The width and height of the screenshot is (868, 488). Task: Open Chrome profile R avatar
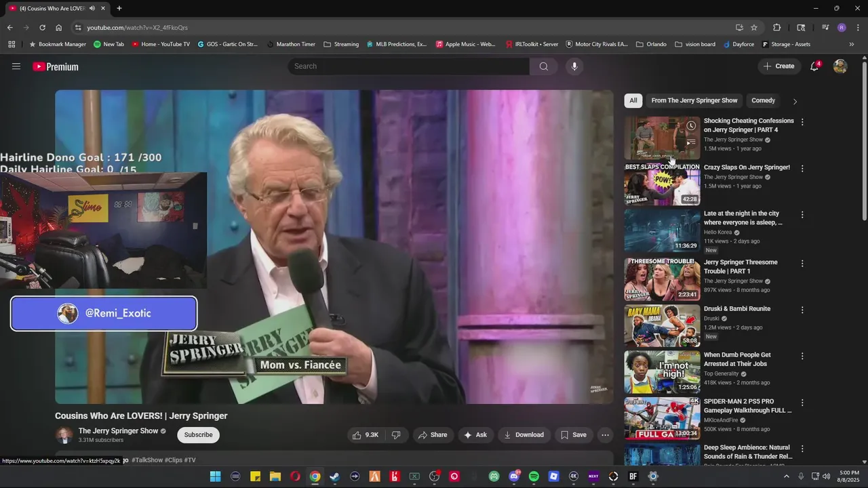pos(842,28)
